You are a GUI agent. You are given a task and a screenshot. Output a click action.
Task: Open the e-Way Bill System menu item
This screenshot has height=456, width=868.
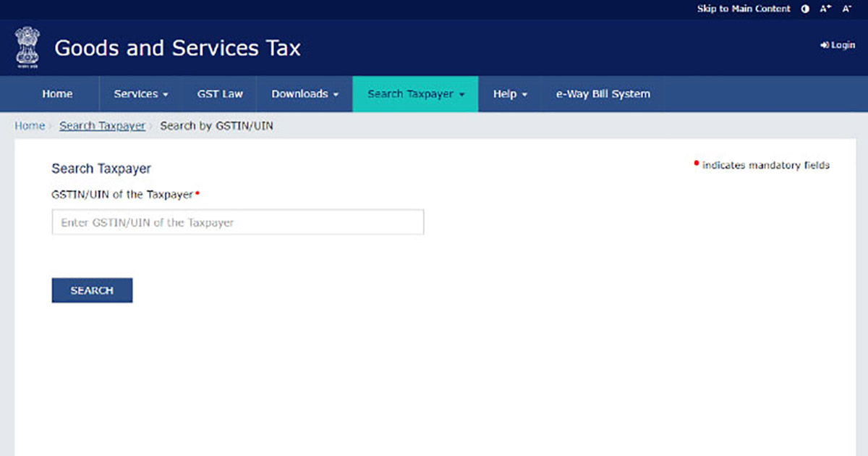click(x=603, y=94)
